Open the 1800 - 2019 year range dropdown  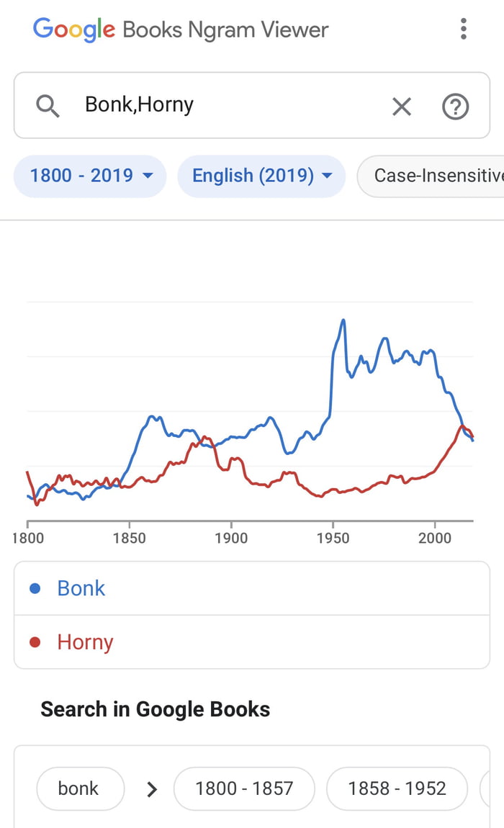[89, 176]
